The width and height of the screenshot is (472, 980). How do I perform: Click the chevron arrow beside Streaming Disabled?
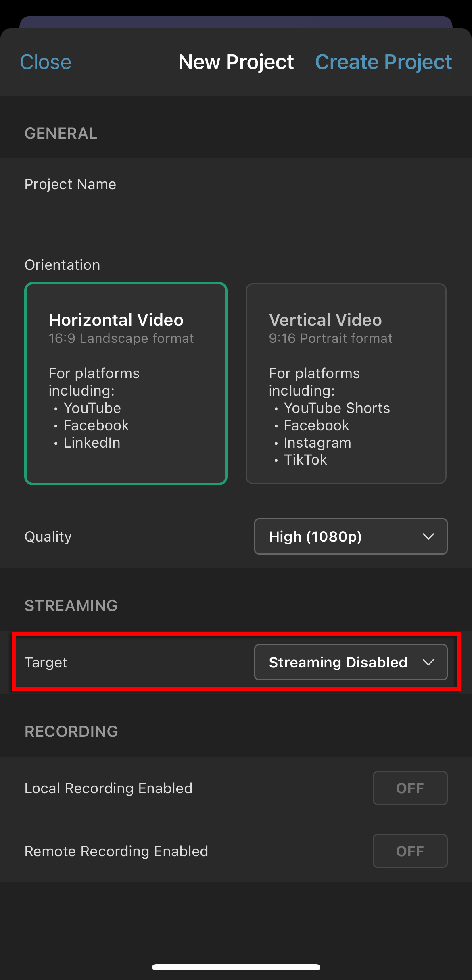click(428, 662)
